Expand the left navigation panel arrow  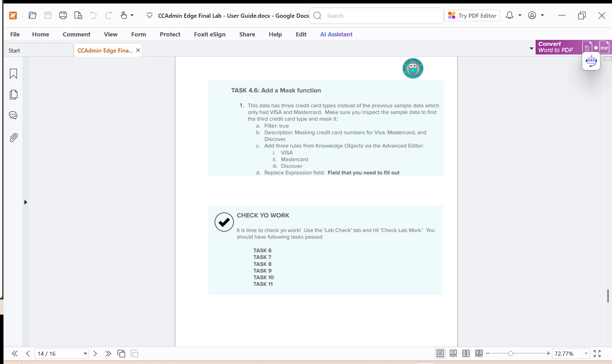(x=26, y=202)
